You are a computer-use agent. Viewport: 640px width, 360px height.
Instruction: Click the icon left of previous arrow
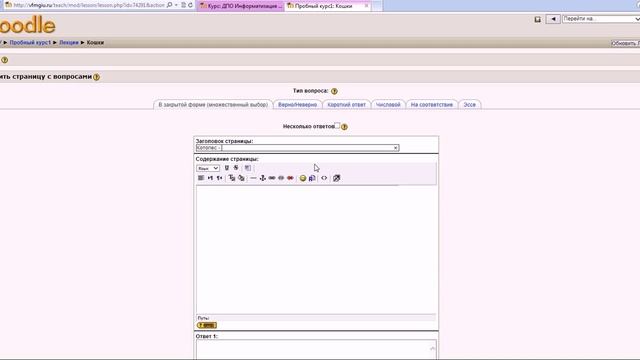538,19
